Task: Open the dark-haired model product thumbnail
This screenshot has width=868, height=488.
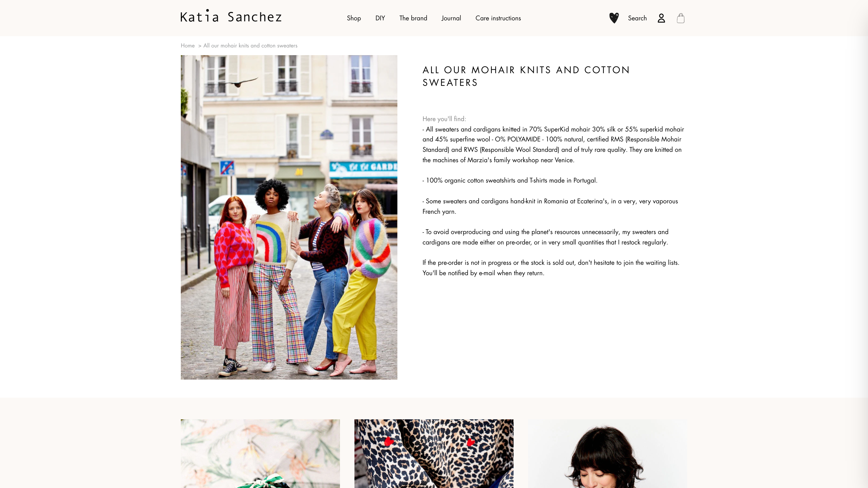Action: click(x=607, y=453)
